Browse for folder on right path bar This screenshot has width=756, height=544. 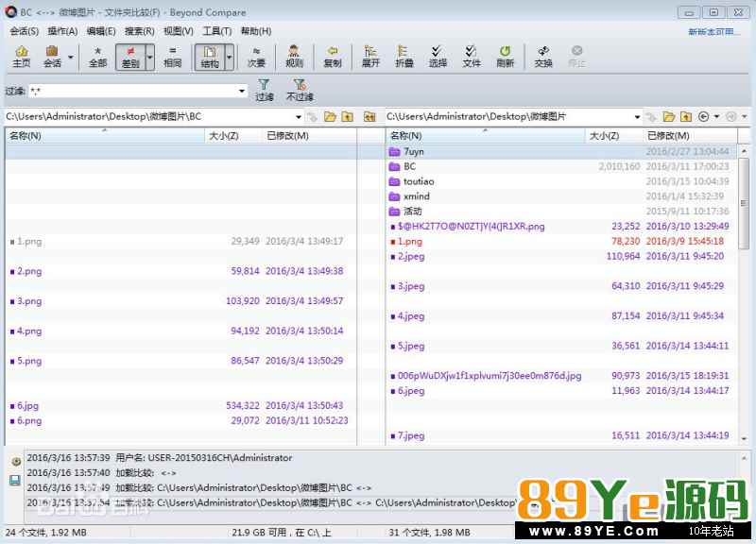tap(668, 116)
